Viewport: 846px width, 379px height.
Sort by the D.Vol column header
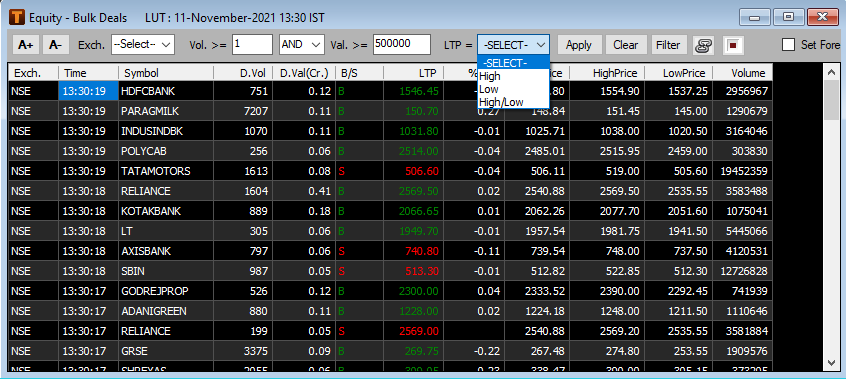tap(243, 73)
